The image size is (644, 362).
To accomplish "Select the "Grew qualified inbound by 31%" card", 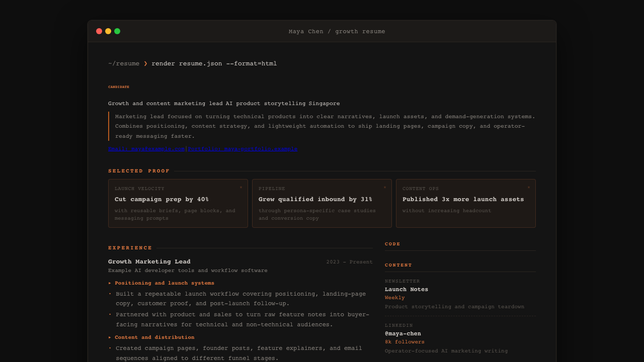I will 322,204.
